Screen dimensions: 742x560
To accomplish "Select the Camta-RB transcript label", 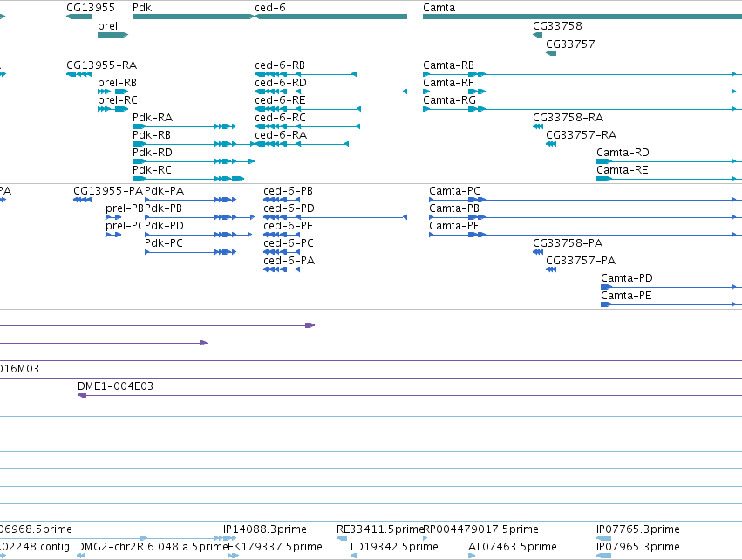I will click(x=449, y=65).
